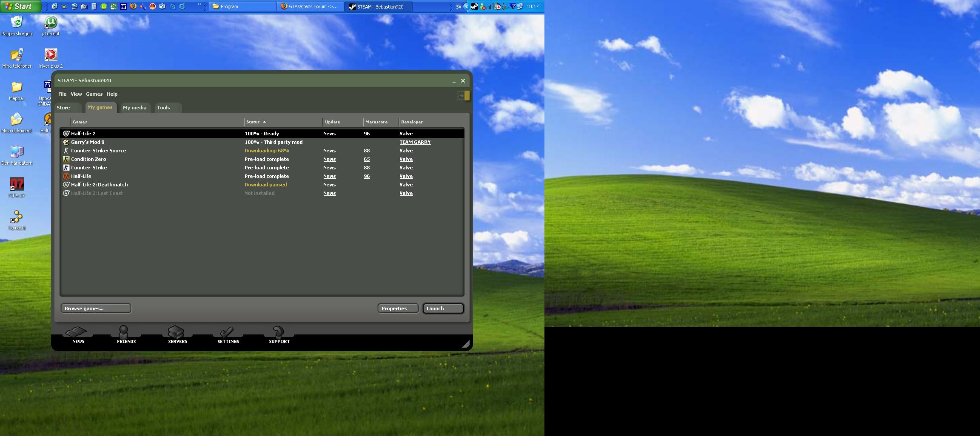Switch to the Program taskbar window
Image resolution: width=980 pixels, height=437 pixels.
coord(242,6)
